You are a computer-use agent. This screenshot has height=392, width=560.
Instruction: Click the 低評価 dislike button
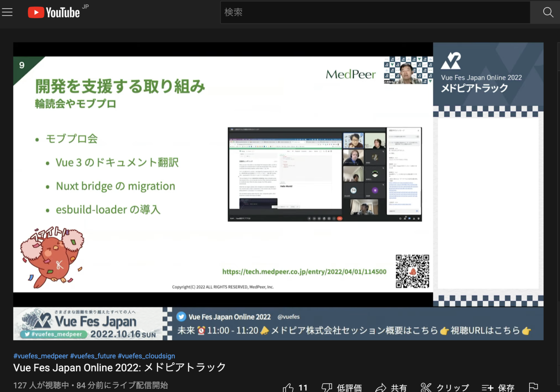tap(342, 387)
